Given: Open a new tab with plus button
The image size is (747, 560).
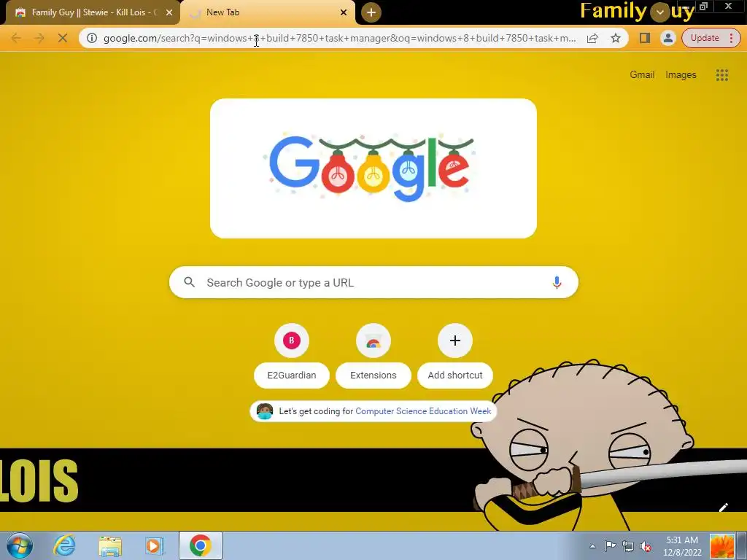Looking at the screenshot, I should pyautogui.click(x=371, y=12).
